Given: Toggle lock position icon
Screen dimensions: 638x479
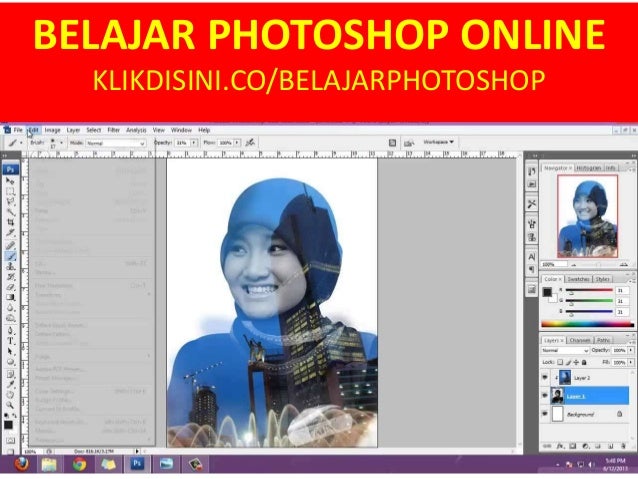Looking at the screenshot, I should tap(576, 362).
